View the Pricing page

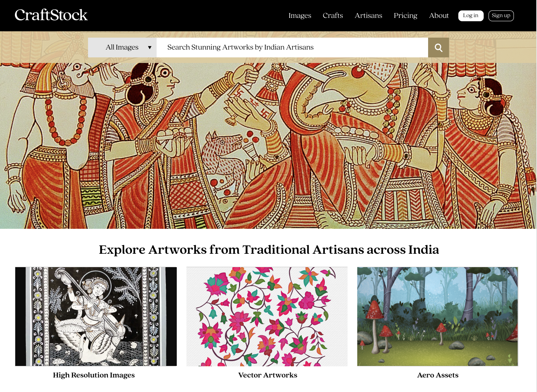tap(405, 16)
